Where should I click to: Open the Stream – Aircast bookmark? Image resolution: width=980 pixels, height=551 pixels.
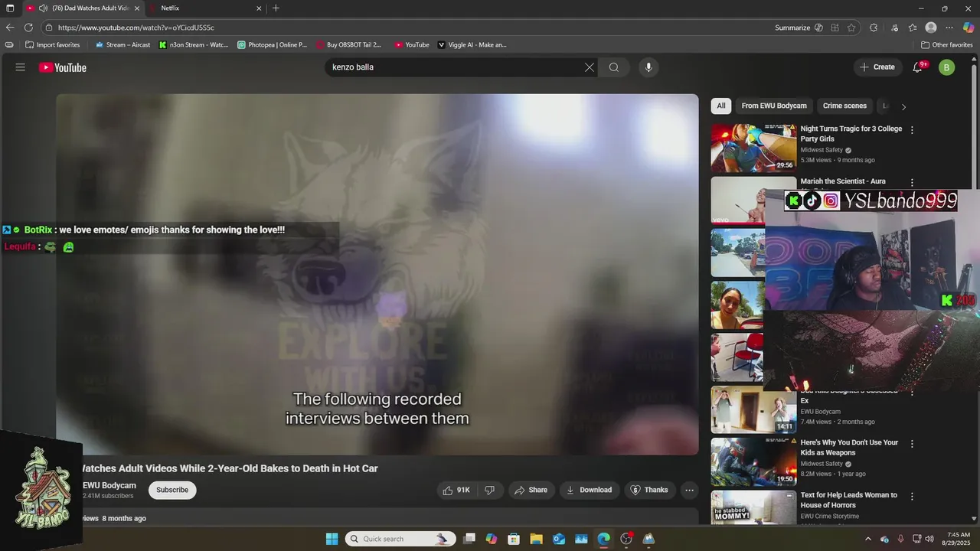click(122, 45)
